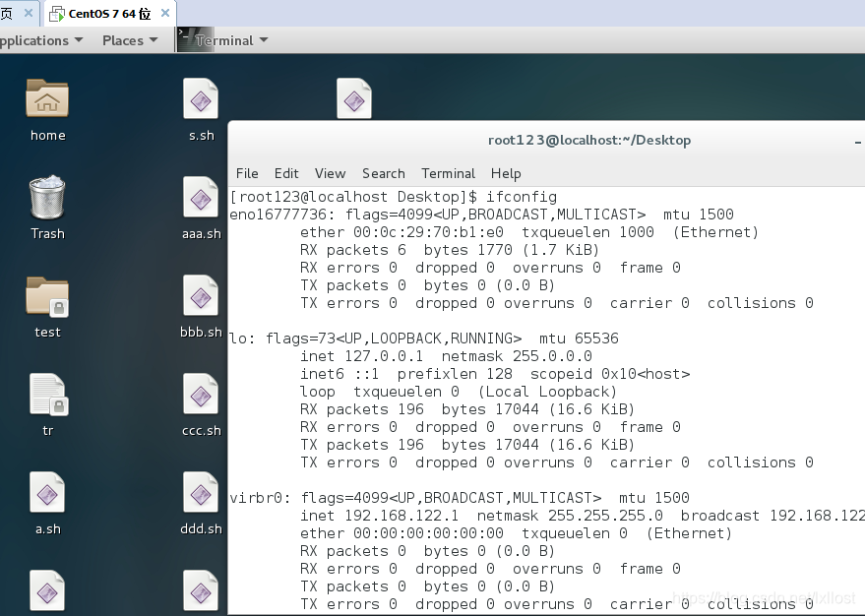Open the Places menu dropdown
The width and height of the screenshot is (865, 616).
pos(130,40)
